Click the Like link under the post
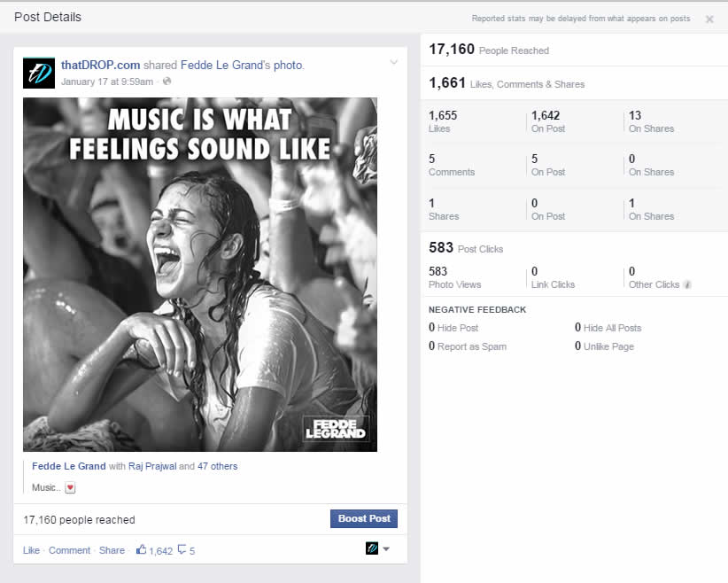728x583 pixels. point(31,550)
